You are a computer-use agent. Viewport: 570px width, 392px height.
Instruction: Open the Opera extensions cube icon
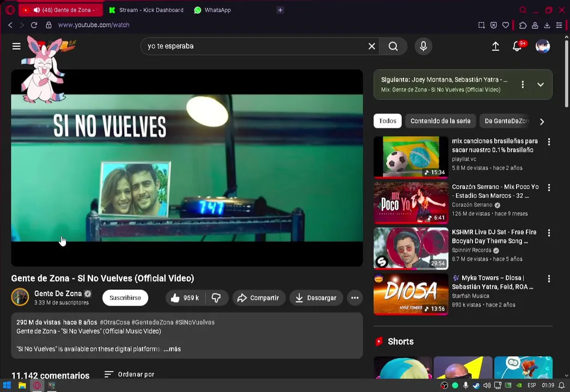(x=523, y=25)
